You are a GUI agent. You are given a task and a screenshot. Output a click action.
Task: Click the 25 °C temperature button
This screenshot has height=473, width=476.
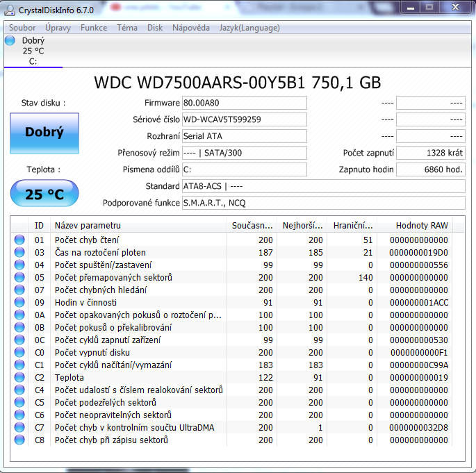click(44, 193)
